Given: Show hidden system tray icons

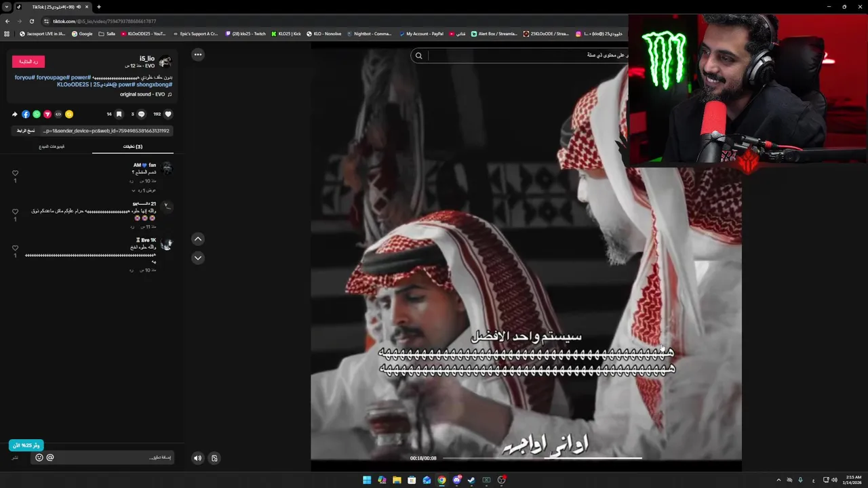Looking at the screenshot, I should point(778,480).
